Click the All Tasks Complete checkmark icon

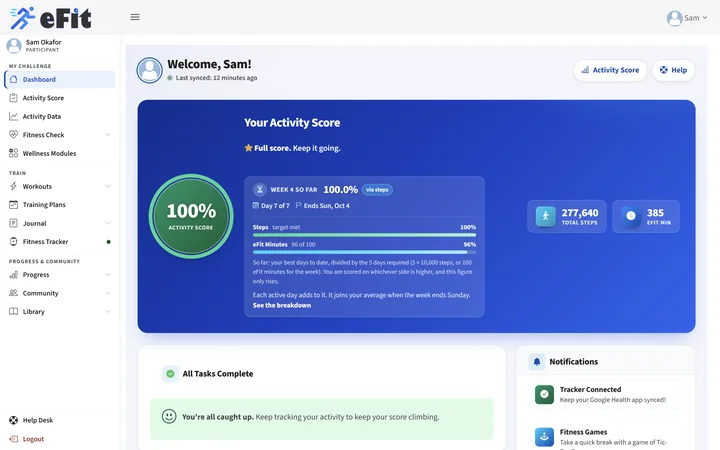[x=170, y=374]
